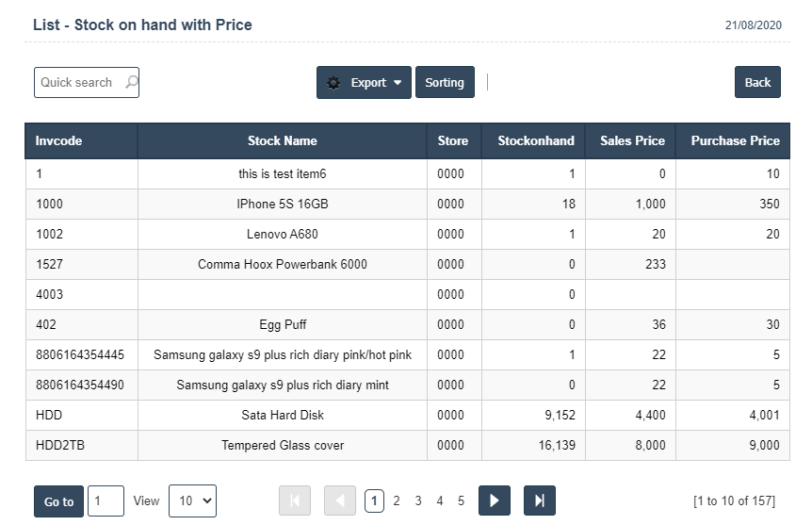Select page 3 in pagination
The width and height of the screenshot is (812, 525).
[x=418, y=501]
